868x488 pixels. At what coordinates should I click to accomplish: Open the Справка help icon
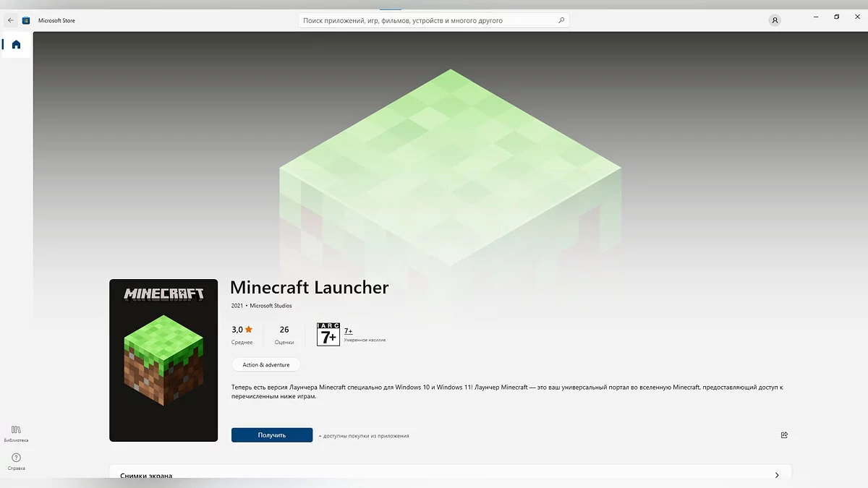click(x=16, y=461)
